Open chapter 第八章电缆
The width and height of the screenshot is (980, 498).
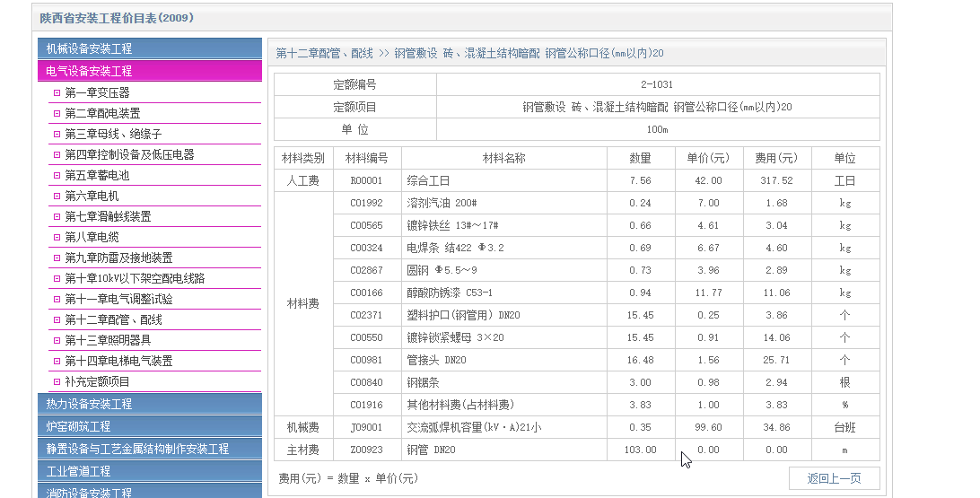pos(92,238)
